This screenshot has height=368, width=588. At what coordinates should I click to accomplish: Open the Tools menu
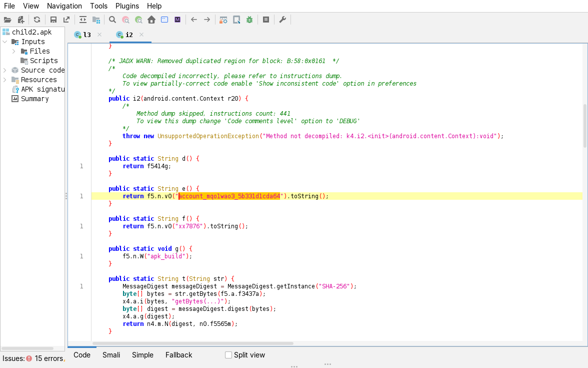(98, 6)
